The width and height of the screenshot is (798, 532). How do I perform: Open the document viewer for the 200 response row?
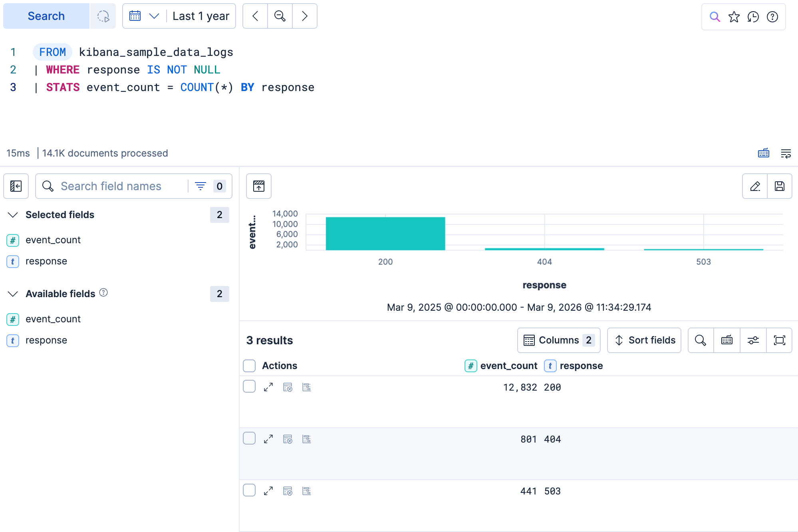point(268,387)
